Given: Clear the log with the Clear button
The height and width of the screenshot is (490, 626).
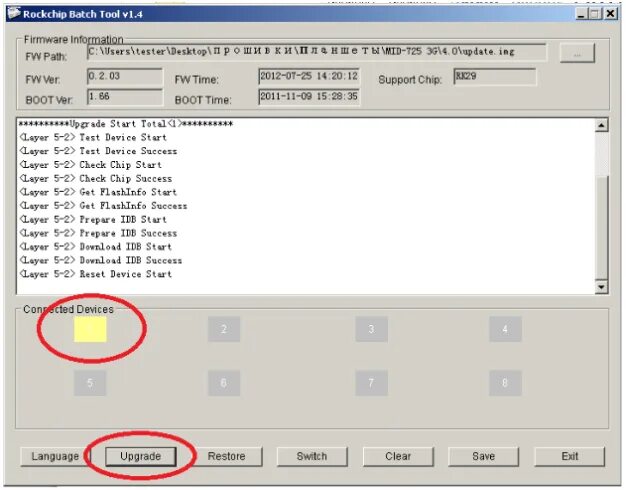Looking at the screenshot, I should [x=398, y=456].
